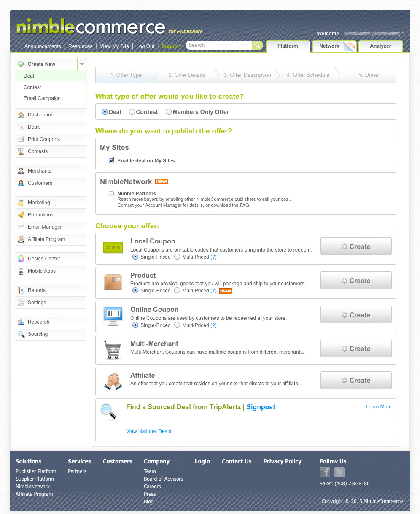The width and height of the screenshot is (420, 514).
Task: Select the Deal offer type radio
Action: click(105, 112)
